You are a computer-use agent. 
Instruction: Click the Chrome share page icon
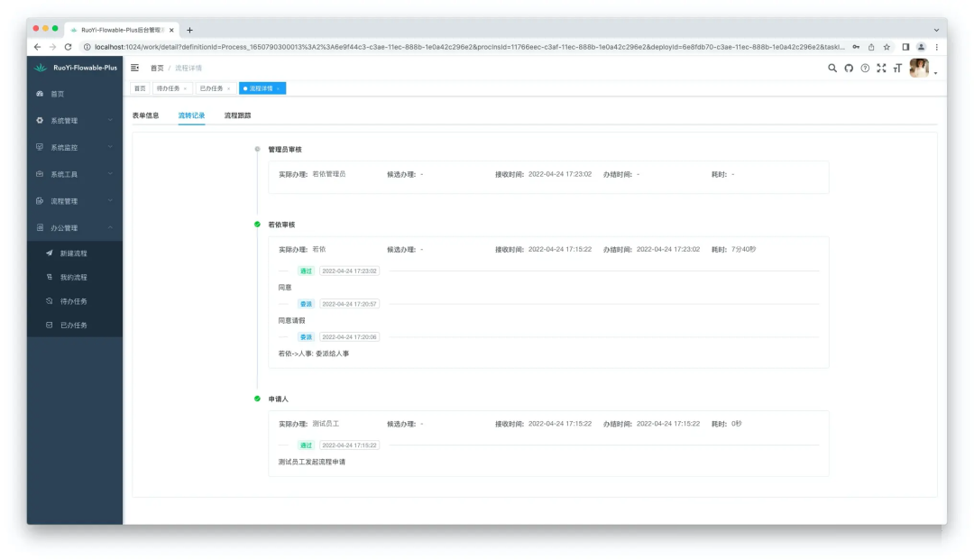[871, 47]
